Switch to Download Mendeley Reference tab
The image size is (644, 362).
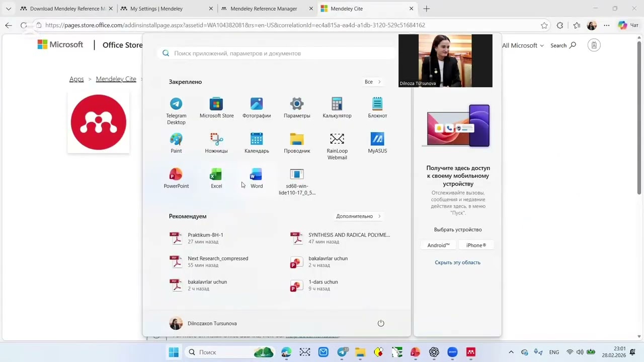[x=65, y=9]
